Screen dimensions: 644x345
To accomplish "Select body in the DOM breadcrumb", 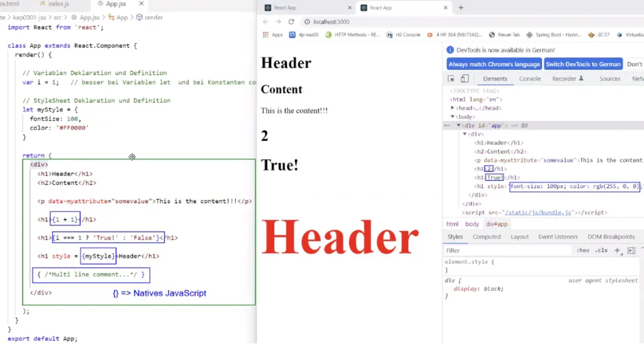I will pos(472,224).
